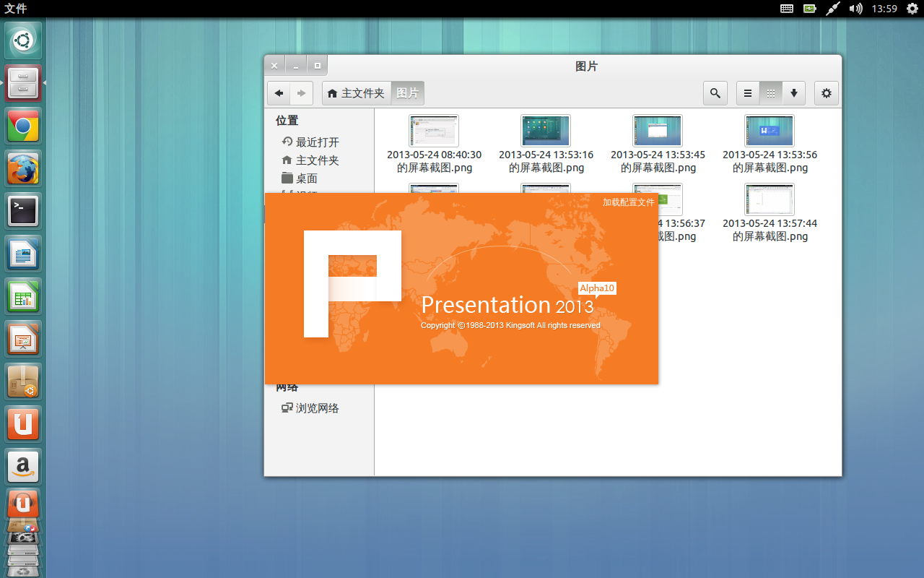Image resolution: width=924 pixels, height=578 pixels.
Task: Open the keyboard indicator in the top panel
Action: click(x=787, y=9)
